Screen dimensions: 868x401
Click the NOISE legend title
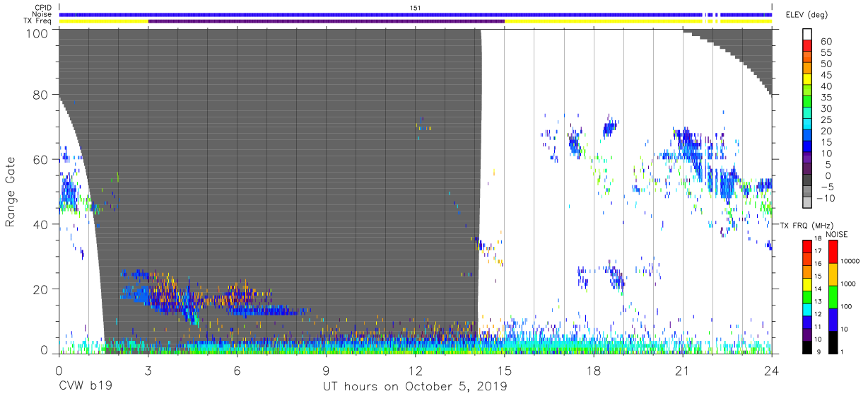[x=837, y=234]
